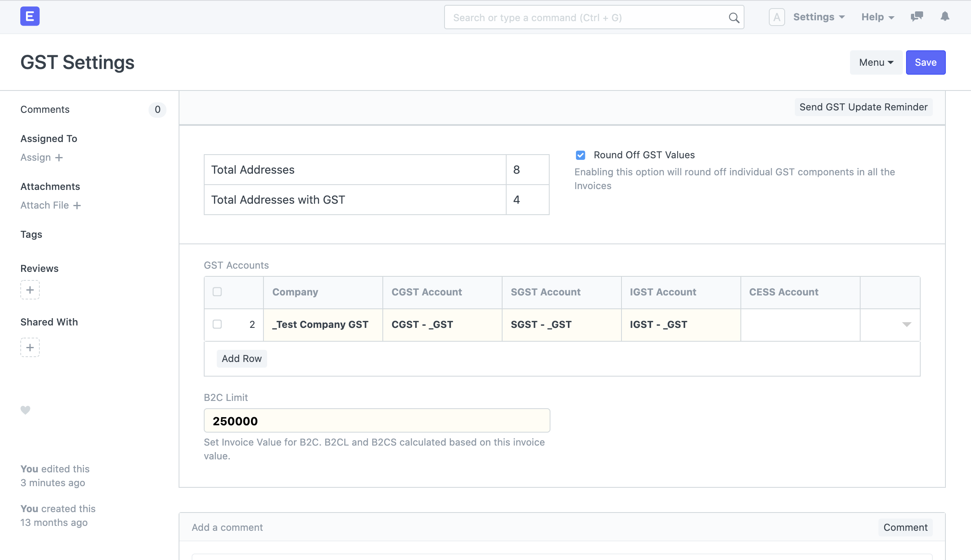Screen dimensions: 971x560
Task: Open the Settings dropdown
Action: coord(819,17)
